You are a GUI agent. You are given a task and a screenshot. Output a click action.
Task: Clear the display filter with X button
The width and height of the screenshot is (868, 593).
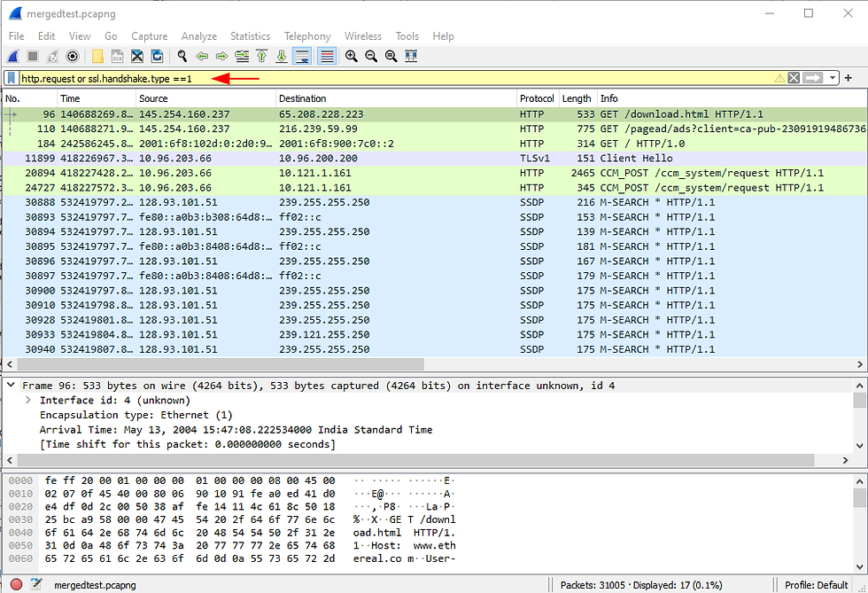point(794,78)
